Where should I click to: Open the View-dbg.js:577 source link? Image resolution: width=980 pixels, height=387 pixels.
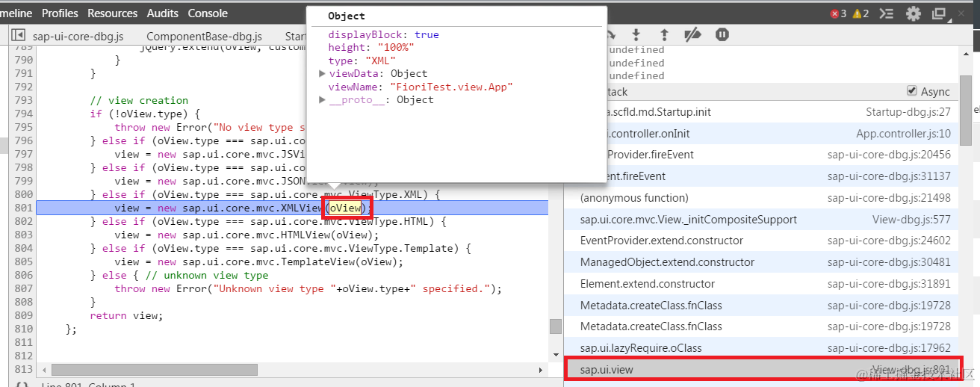click(911, 219)
